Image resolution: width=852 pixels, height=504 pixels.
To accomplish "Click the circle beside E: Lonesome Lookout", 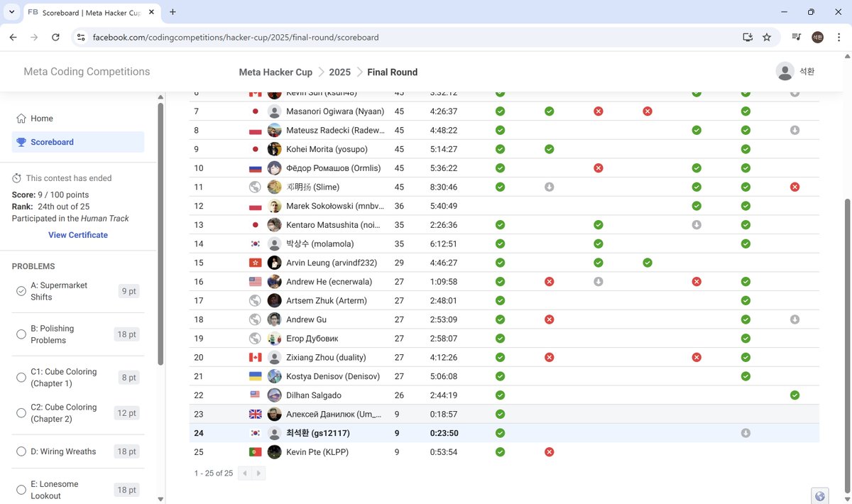I will point(21,490).
